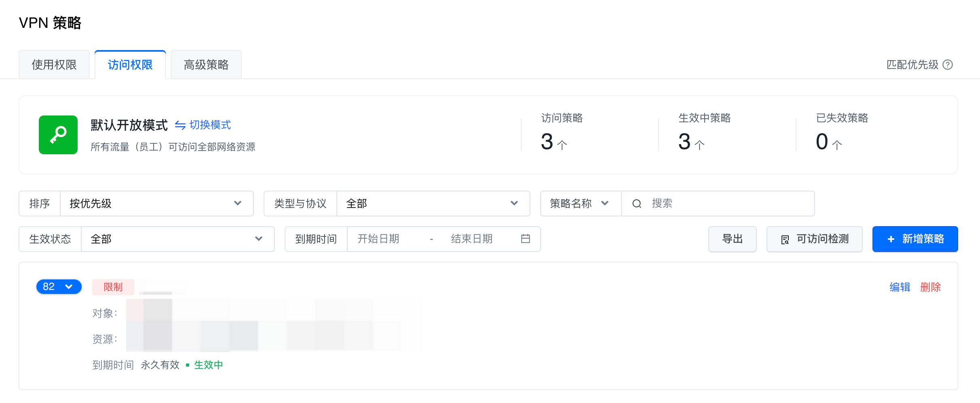Click the 可访问检测 document-search icon
Image resolution: width=980 pixels, height=403 pixels.
coord(785,239)
